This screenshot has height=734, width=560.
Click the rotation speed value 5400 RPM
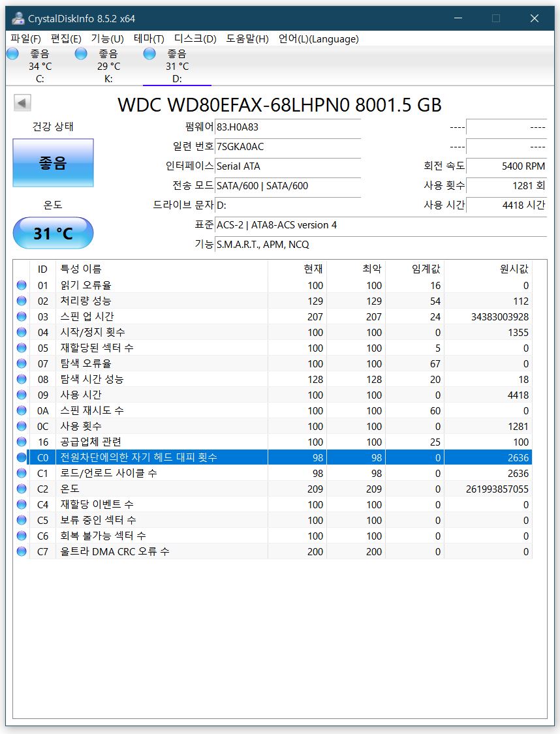506,166
